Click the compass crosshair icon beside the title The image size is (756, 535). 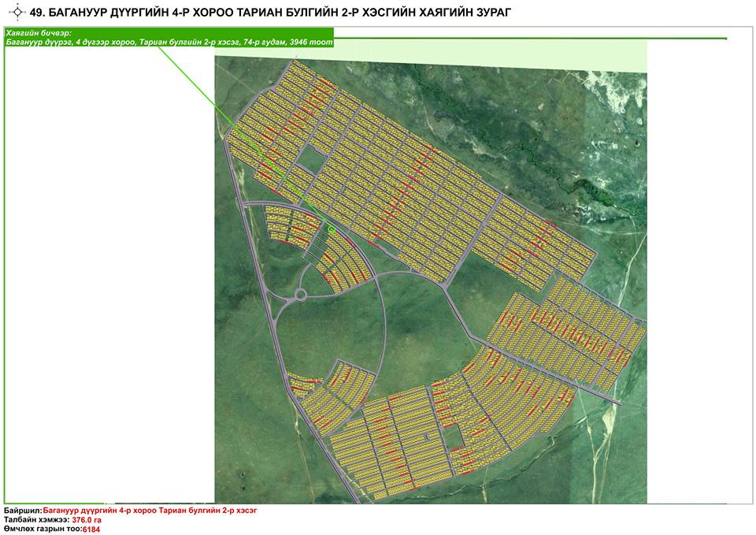point(15,12)
